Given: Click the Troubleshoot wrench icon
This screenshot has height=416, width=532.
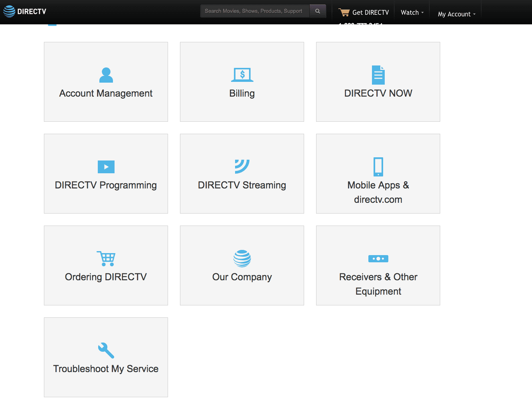Looking at the screenshot, I should point(106,351).
